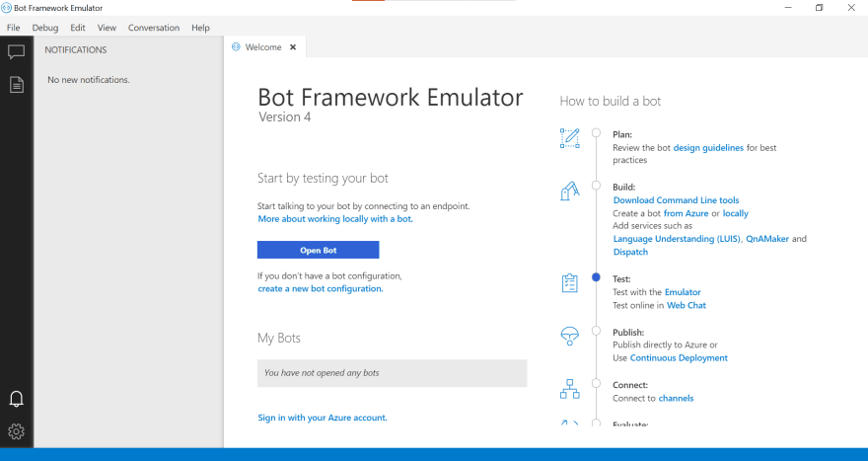Open settings via the gear icon
868x461 pixels.
point(16,431)
